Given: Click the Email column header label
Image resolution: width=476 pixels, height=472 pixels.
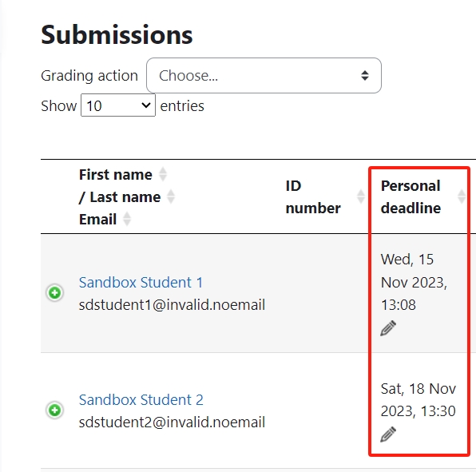Looking at the screenshot, I should coord(97,220).
